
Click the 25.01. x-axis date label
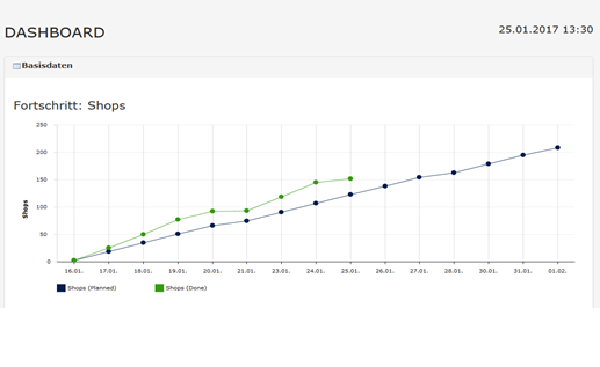[x=350, y=271]
